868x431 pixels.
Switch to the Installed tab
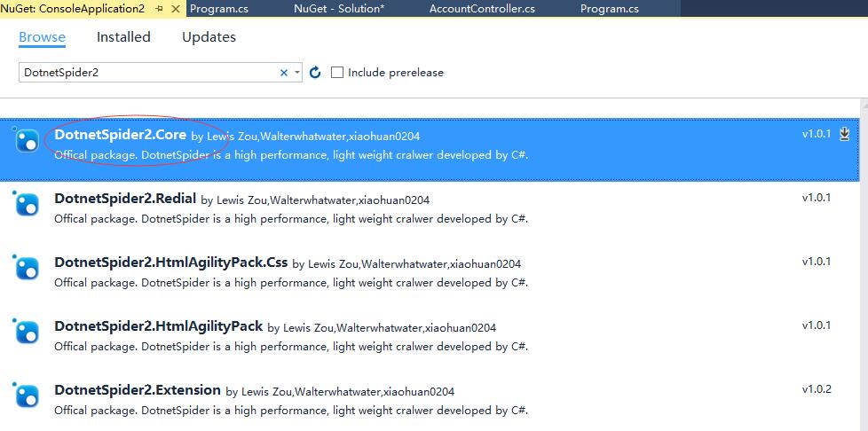click(123, 37)
